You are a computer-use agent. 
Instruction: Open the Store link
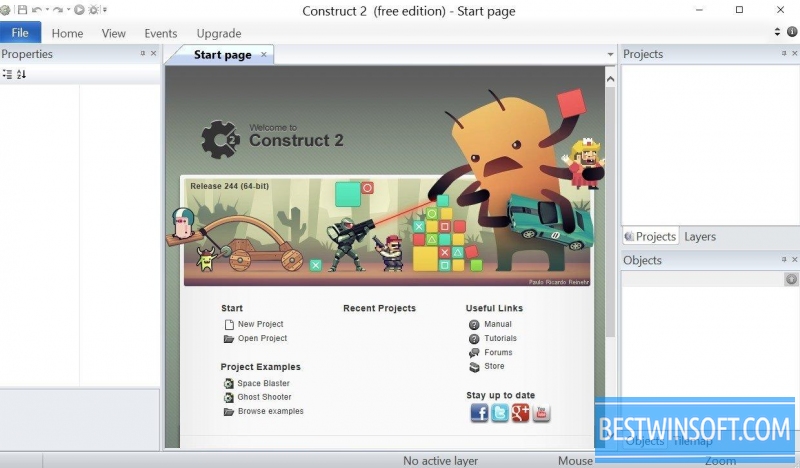(494, 366)
